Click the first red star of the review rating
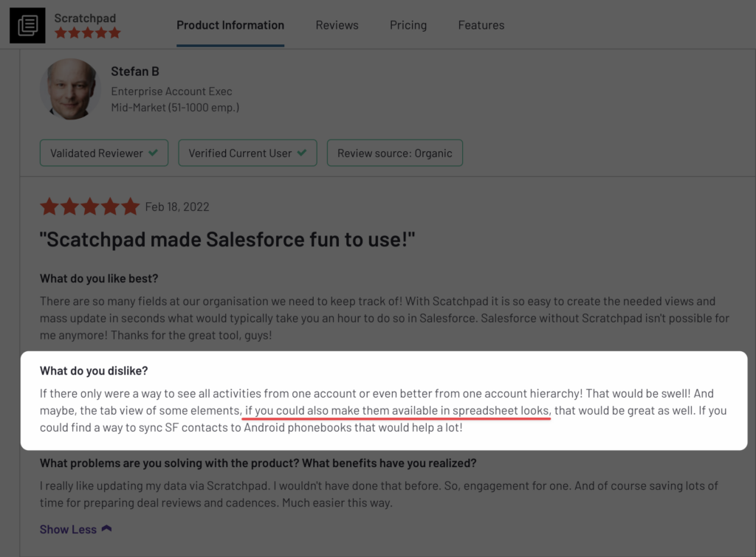756x557 pixels. 50,206
